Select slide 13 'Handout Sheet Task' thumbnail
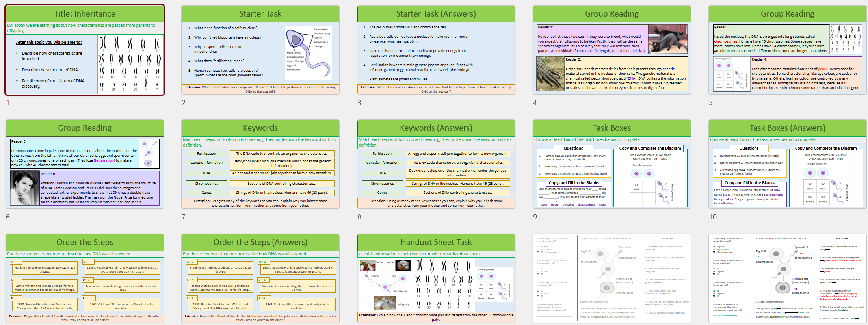Screen dimensions: 868x325 [436, 279]
